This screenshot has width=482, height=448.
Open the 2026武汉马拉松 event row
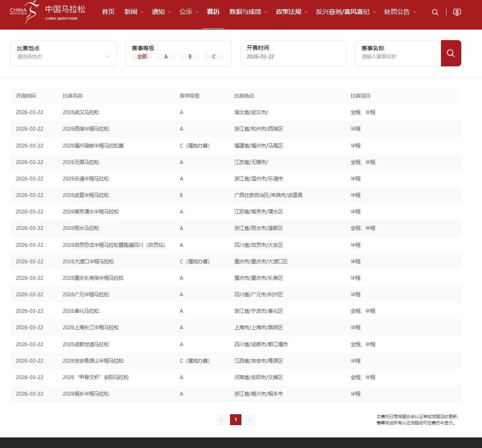(x=81, y=112)
